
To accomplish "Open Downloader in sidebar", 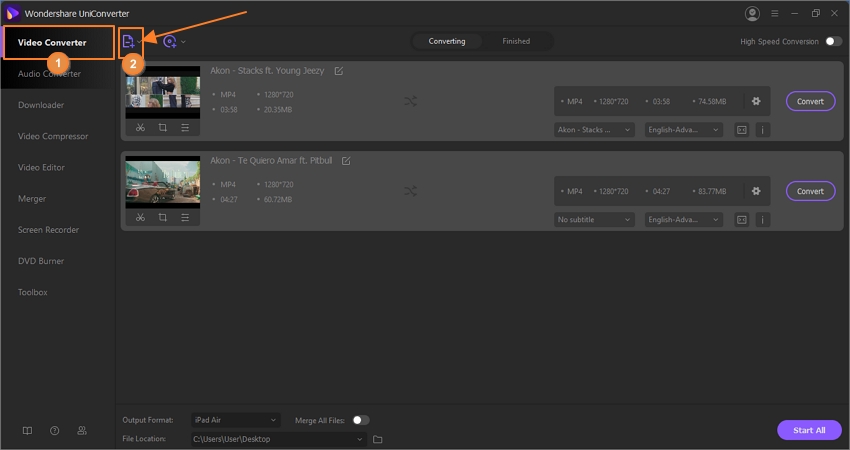I will tap(41, 105).
